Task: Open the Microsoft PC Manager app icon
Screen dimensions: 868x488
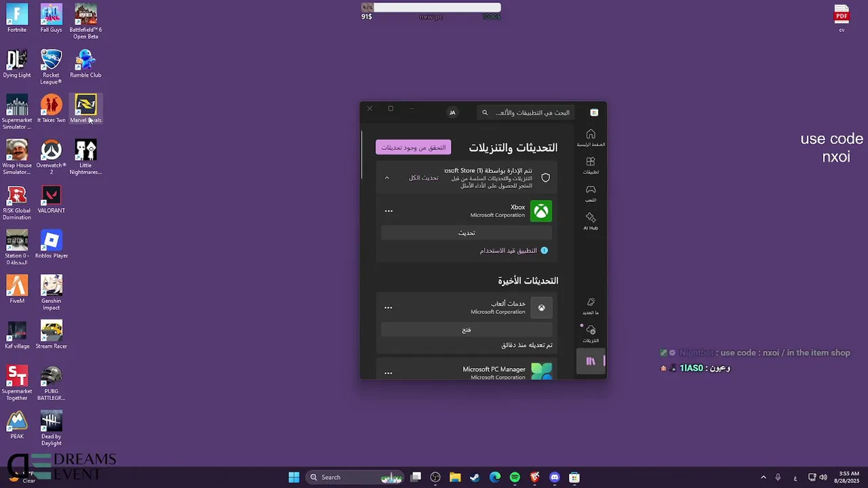Action: tap(541, 371)
